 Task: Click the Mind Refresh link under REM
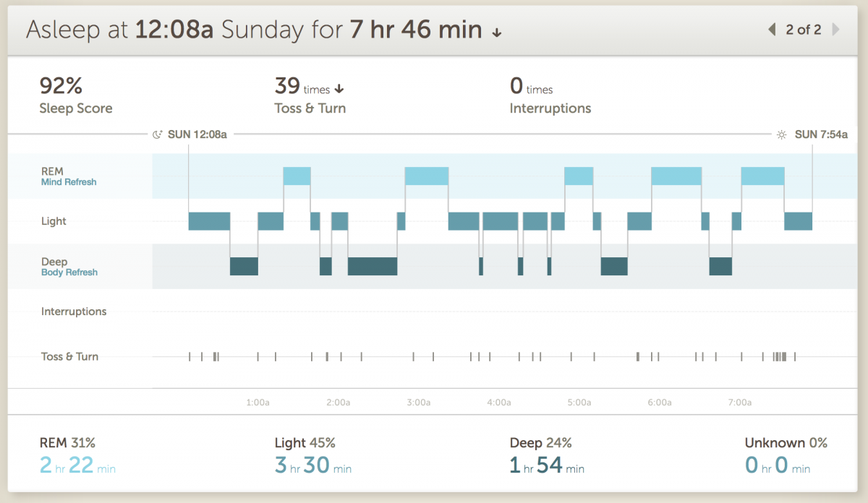click(69, 182)
